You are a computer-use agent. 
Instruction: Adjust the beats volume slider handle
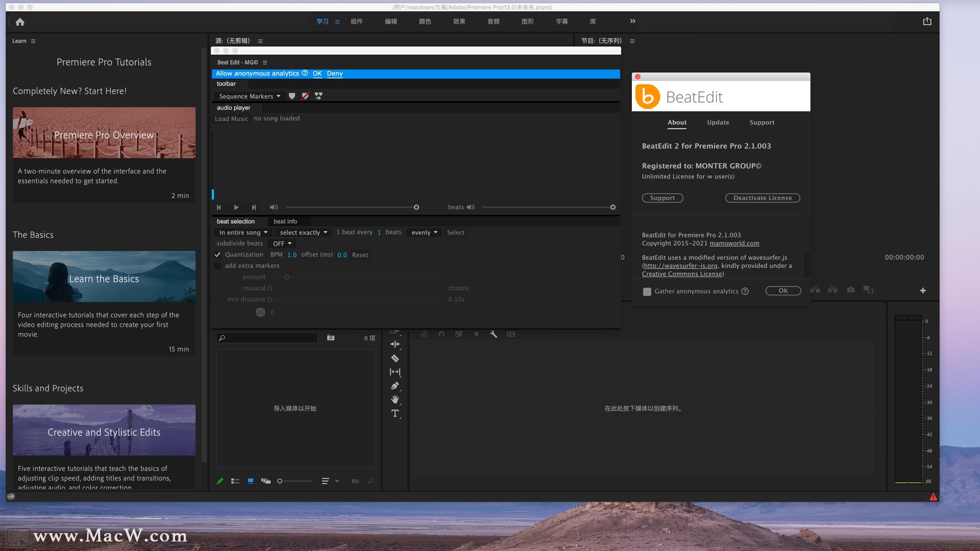[612, 207]
